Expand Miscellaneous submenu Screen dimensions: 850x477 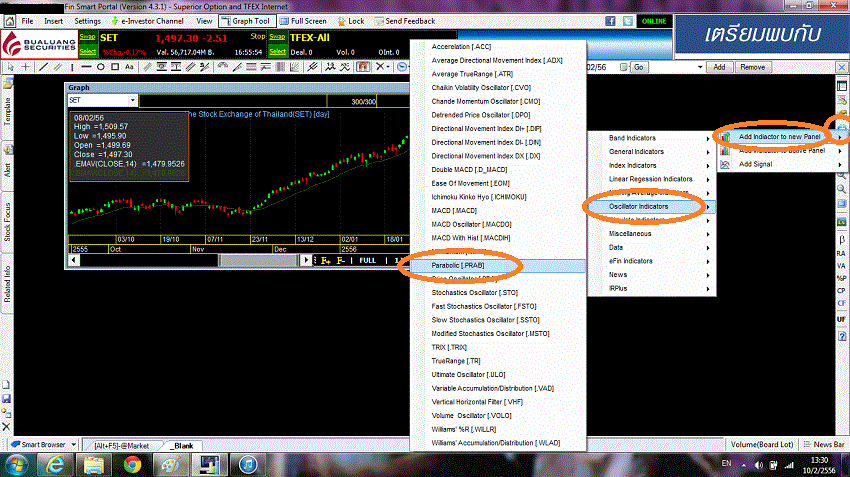pos(652,234)
